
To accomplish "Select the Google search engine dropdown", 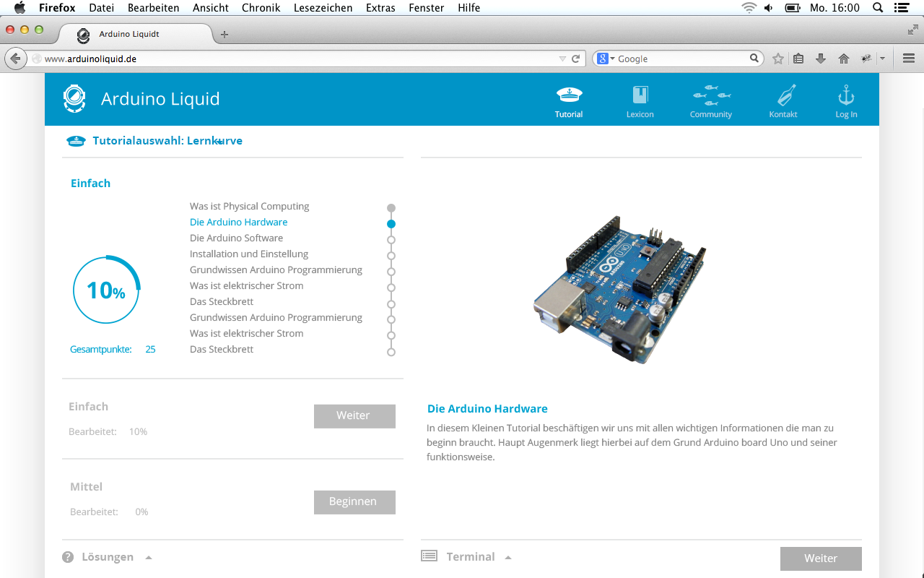I will pos(606,59).
